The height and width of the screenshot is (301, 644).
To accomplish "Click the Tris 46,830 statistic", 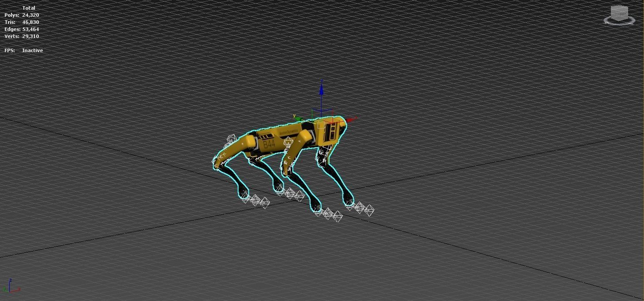I will (x=22, y=22).
